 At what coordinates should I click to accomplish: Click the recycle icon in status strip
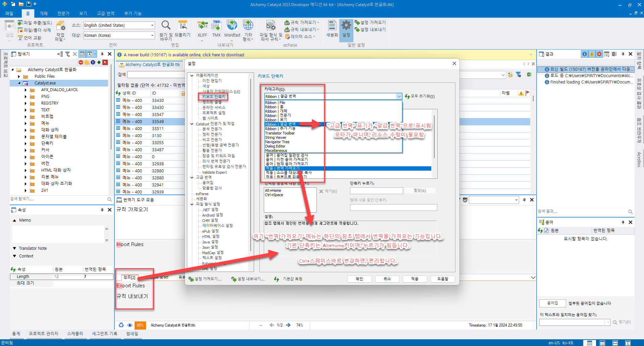(121, 325)
